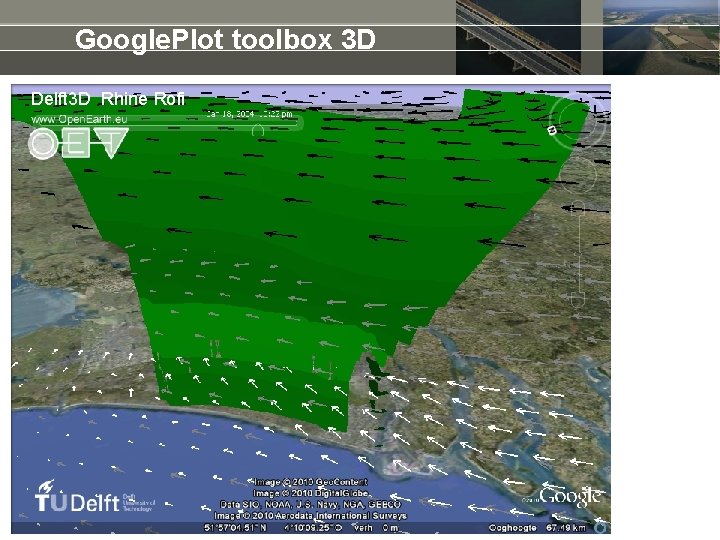
Task: Click latitude readout 51°57'04.51" N
Action: tap(235, 528)
